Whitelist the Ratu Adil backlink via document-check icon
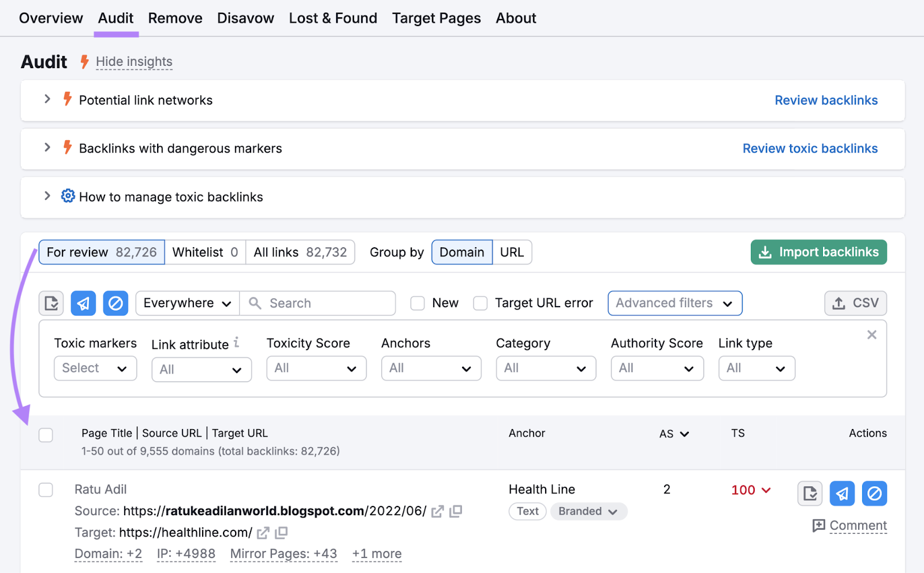 [810, 493]
